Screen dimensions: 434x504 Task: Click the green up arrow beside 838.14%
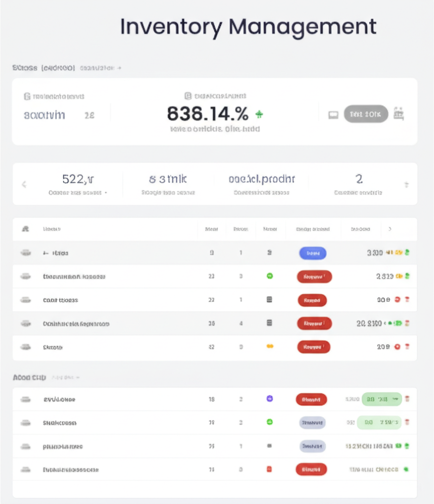tap(259, 115)
